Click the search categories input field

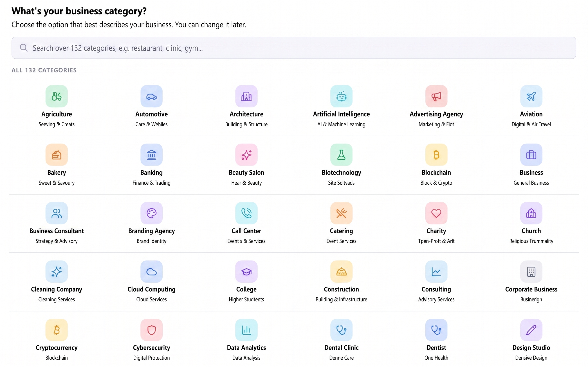[x=294, y=48]
